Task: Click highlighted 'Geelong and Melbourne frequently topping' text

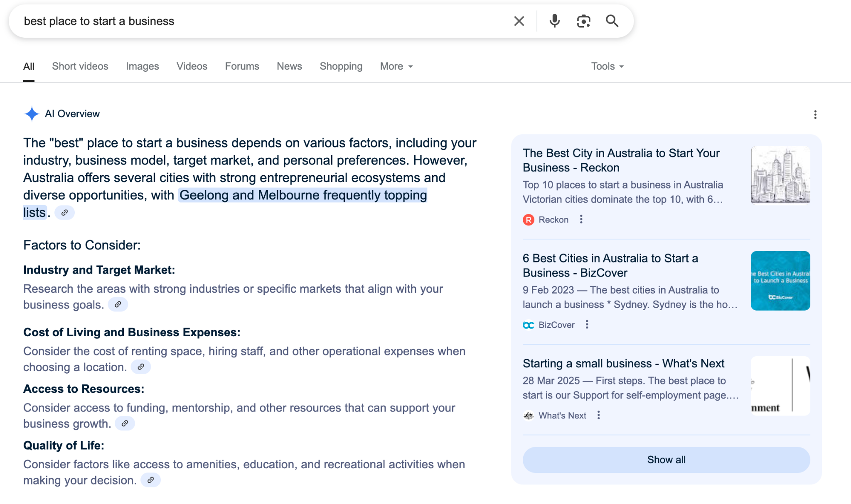Action: [303, 195]
